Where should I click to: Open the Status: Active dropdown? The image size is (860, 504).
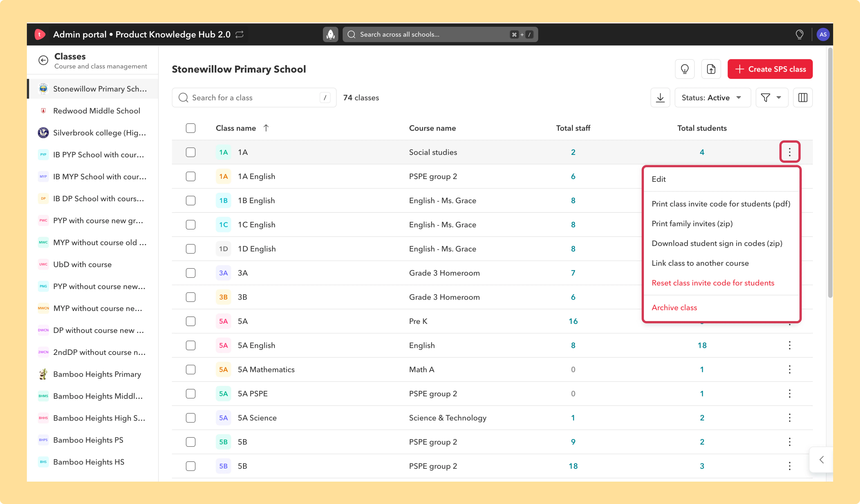coord(713,97)
